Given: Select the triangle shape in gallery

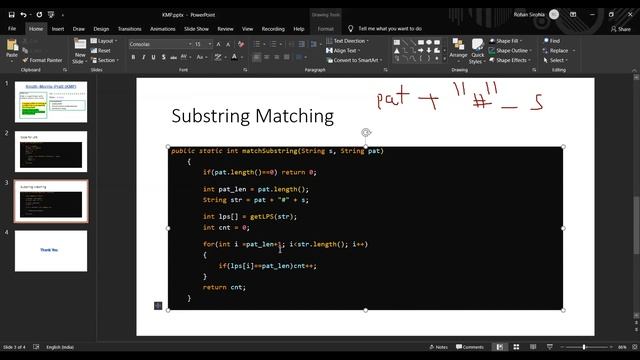Looking at the screenshot, I should [x=396, y=50].
